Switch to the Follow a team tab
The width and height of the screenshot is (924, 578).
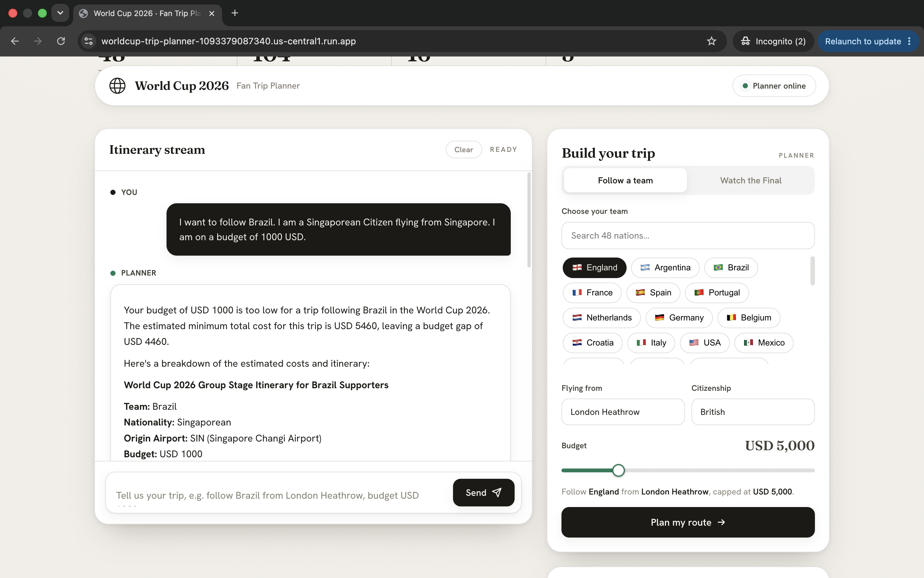click(625, 180)
